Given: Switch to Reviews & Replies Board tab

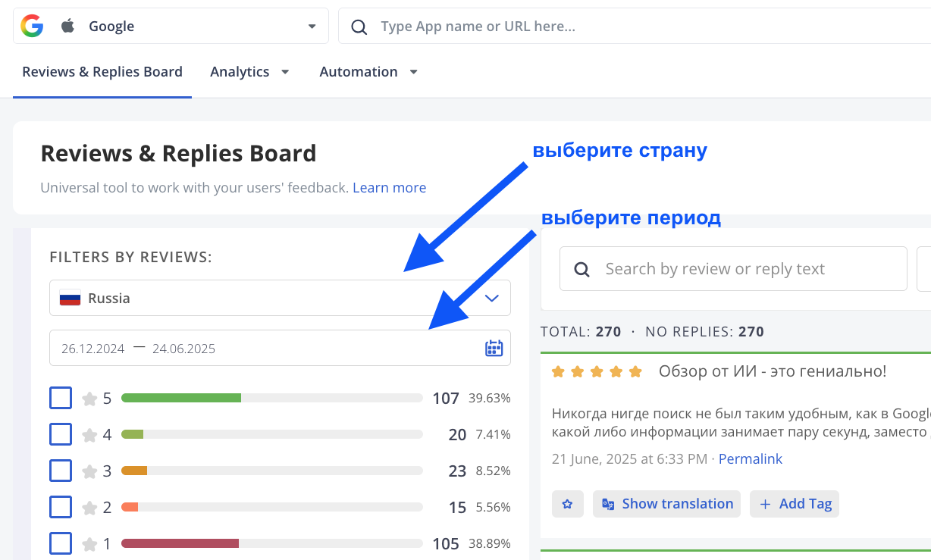Looking at the screenshot, I should pyautogui.click(x=102, y=72).
